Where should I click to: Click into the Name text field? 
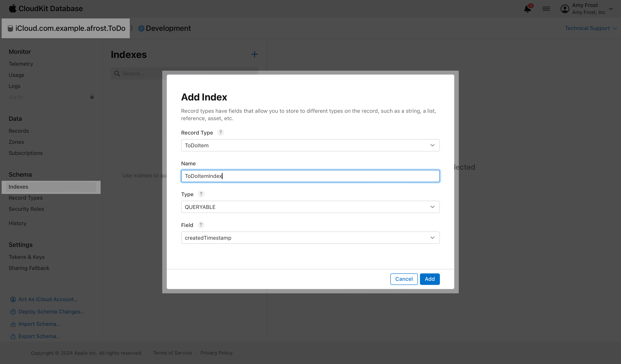click(x=310, y=176)
